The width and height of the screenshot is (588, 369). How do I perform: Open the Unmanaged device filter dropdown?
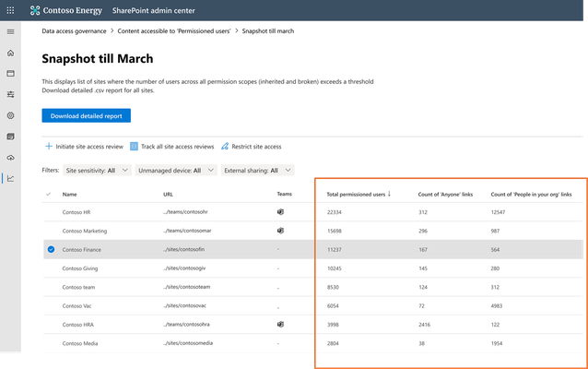(176, 171)
